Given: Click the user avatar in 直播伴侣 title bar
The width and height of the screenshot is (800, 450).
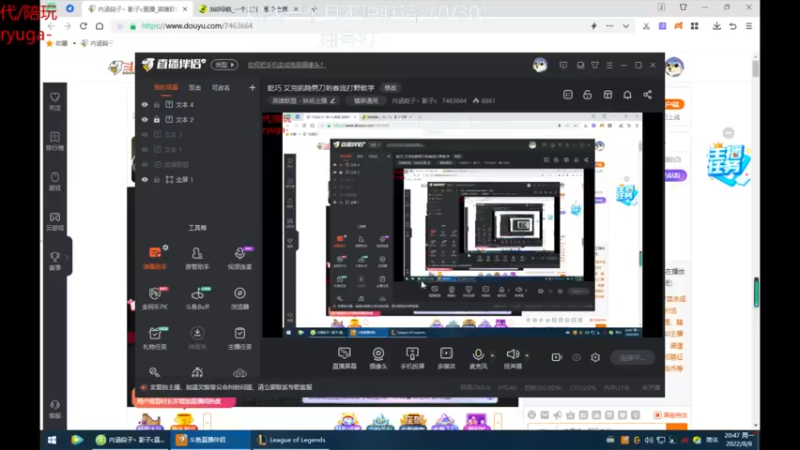Looking at the screenshot, I should (x=540, y=65).
